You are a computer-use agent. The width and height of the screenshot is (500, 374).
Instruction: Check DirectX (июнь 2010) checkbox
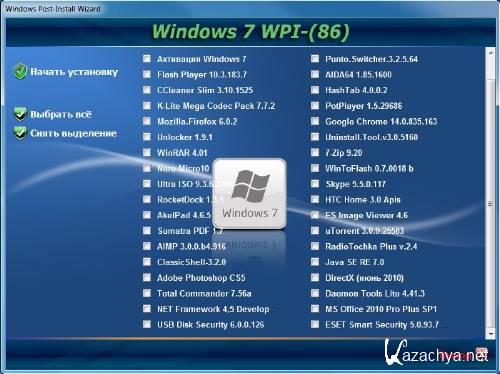(x=315, y=278)
